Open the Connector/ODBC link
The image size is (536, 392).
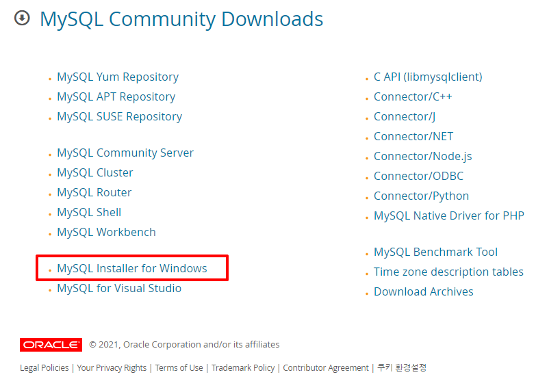pyautogui.click(x=418, y=176)
